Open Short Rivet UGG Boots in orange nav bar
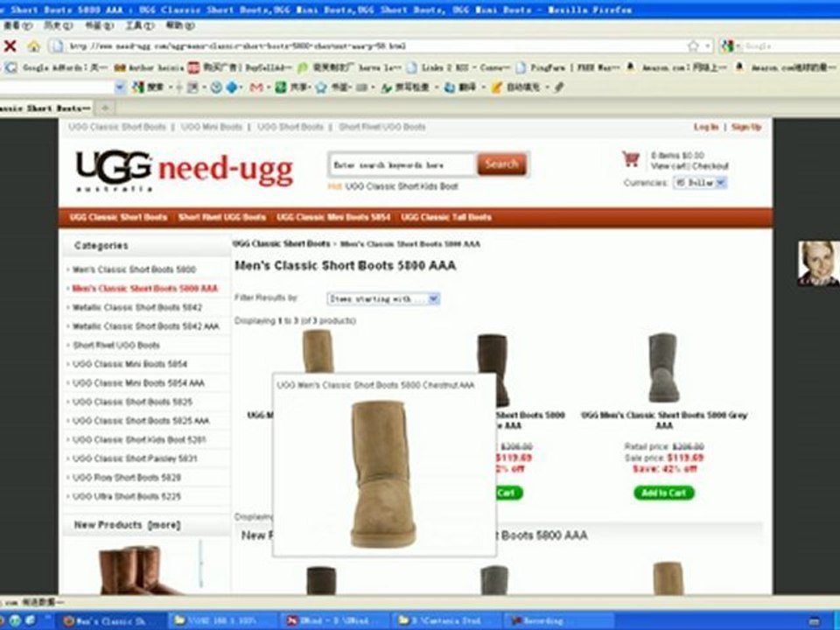The width and height of the screenshot is (840, 630). 221,217
